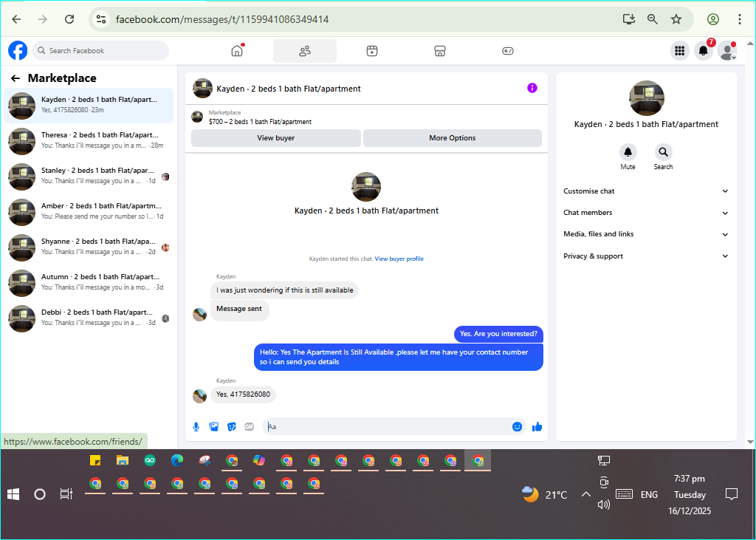Image resolution: width=756 pixels, height=540 pixels.
Task: Open the Theresa conversation
Action: tap(89, 141)
